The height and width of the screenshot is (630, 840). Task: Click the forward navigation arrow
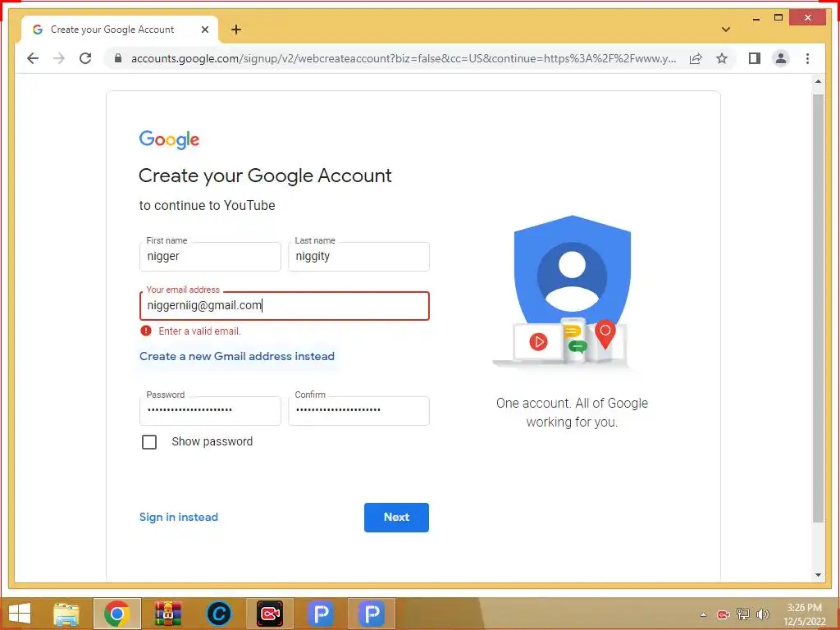(59, 58)
